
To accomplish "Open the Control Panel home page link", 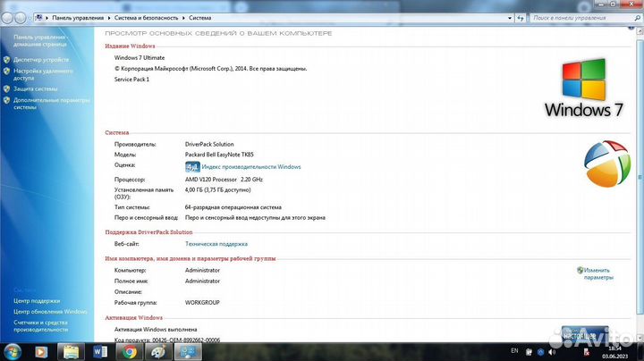I will (x=40, y=40).
